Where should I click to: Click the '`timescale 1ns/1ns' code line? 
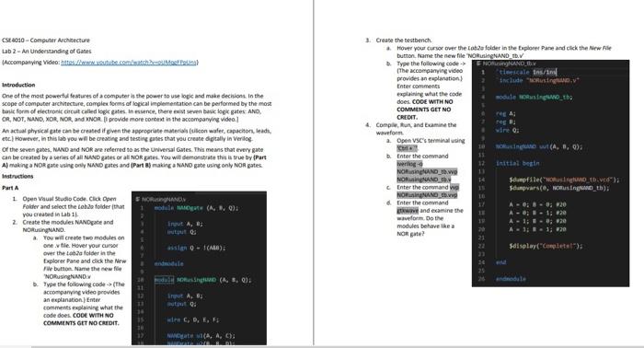(x=526, y=72)
